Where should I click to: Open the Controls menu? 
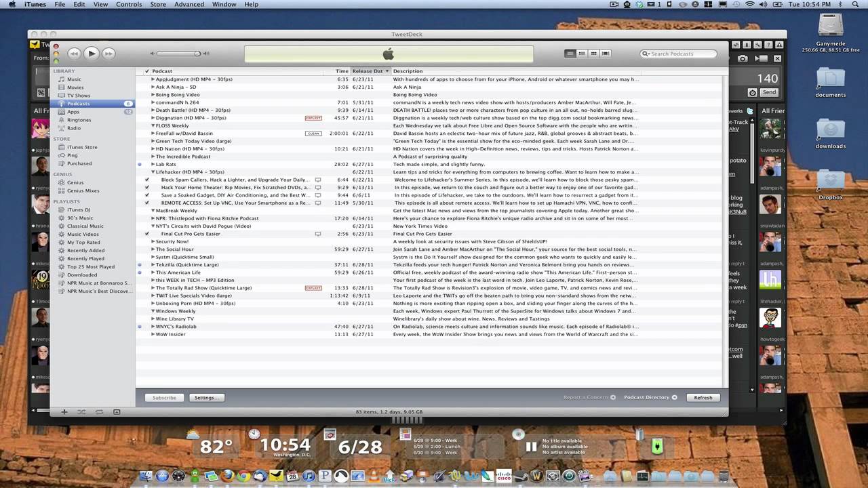pos(129,4)
